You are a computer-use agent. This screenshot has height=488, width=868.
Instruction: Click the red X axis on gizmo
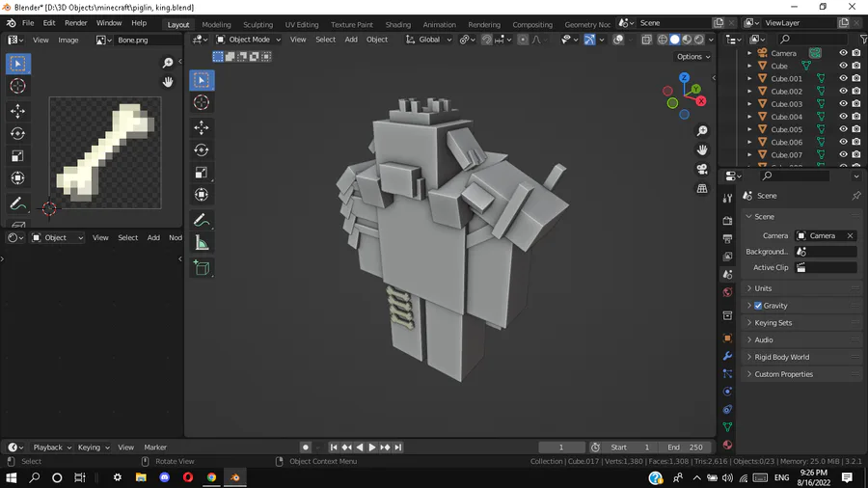coord(701,101)
